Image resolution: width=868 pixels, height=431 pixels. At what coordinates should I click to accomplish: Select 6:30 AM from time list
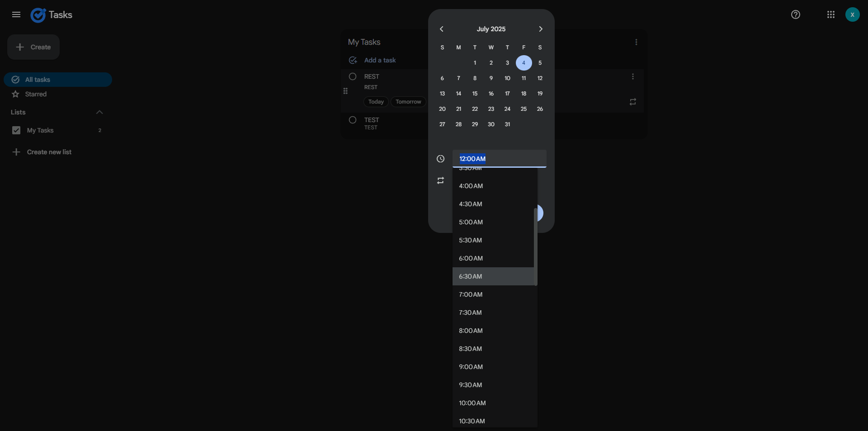[493, 276]
